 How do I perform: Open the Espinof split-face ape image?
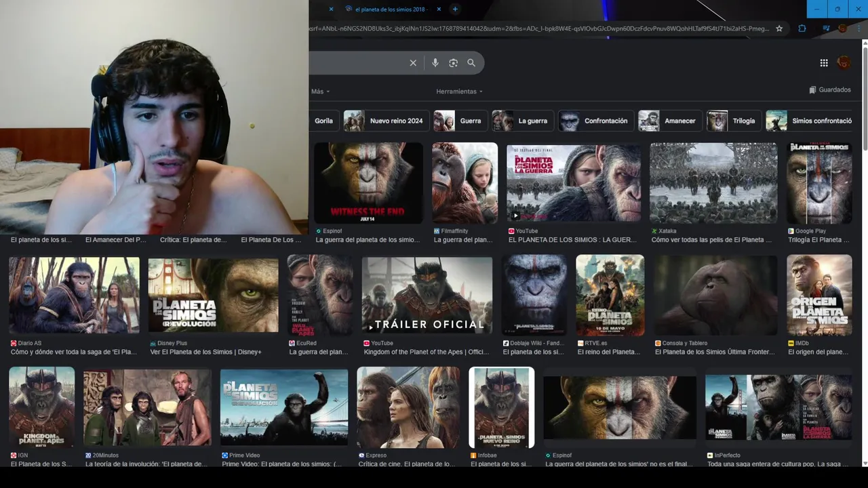tap(620, 407)
